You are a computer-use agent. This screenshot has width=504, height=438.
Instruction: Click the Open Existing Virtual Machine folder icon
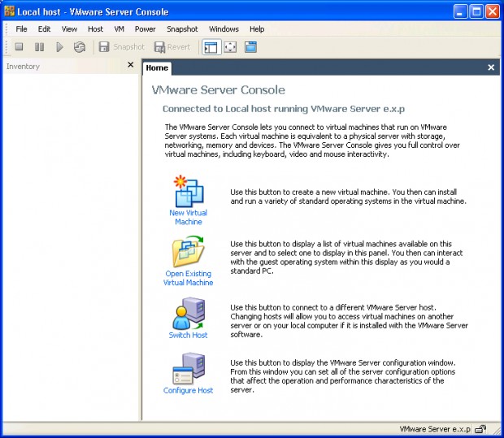pyautogui.click(x=188, y=252)
